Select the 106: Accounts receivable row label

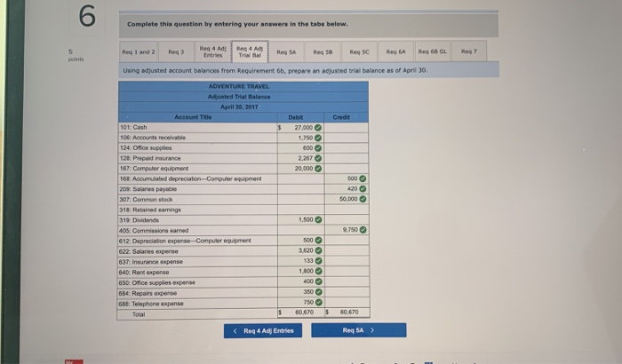152,138
